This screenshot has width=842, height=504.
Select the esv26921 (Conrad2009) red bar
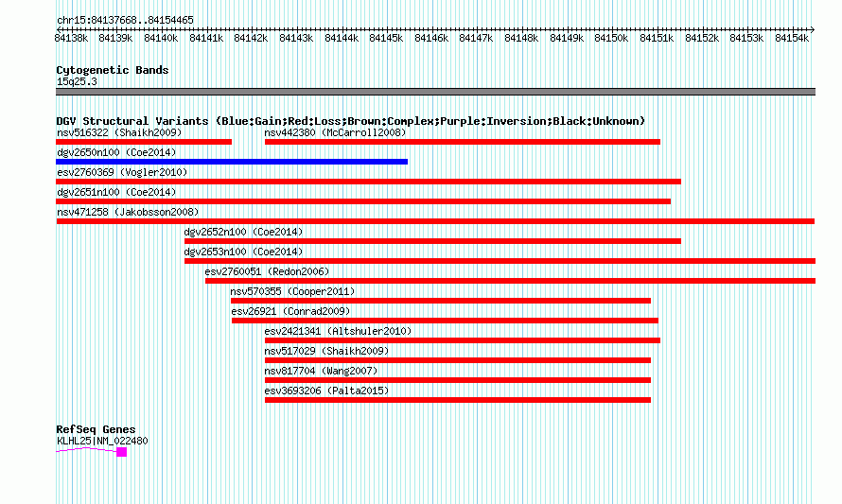point(446,321)
